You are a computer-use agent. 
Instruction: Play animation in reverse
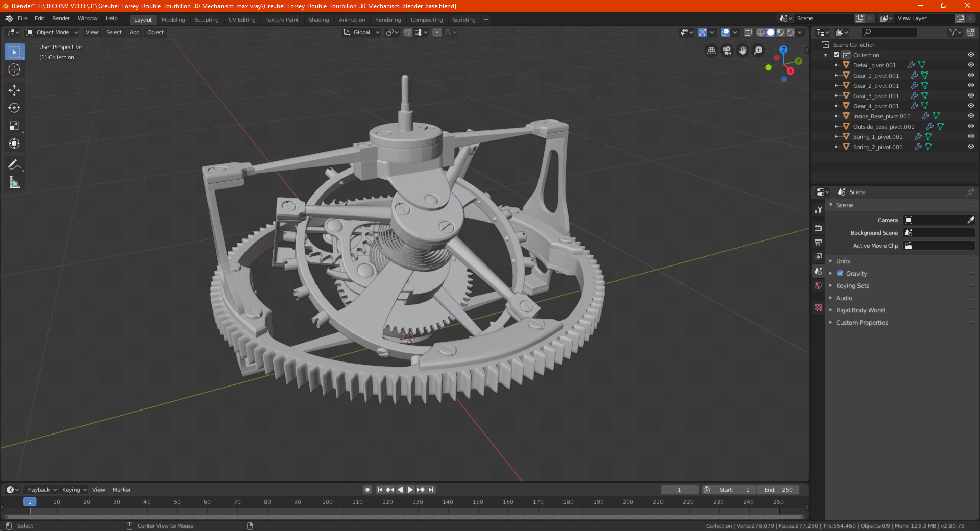[400, 490]
